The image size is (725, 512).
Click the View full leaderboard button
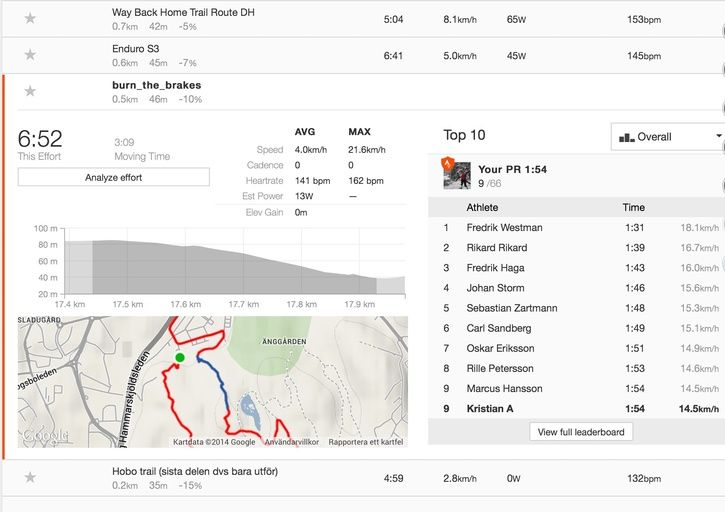coord(581,432)
